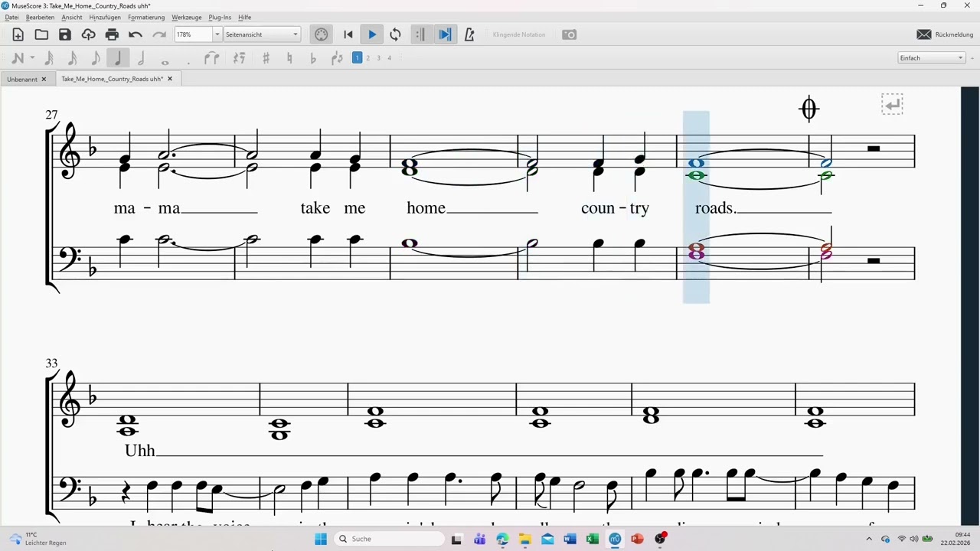980x551 pixels.
Task: Open the Hinzufügen menu
Action: (x=105, y=17)
